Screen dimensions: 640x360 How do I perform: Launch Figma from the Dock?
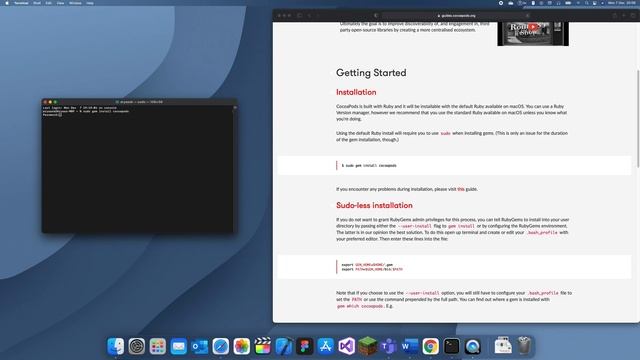[x=304, y=347]
